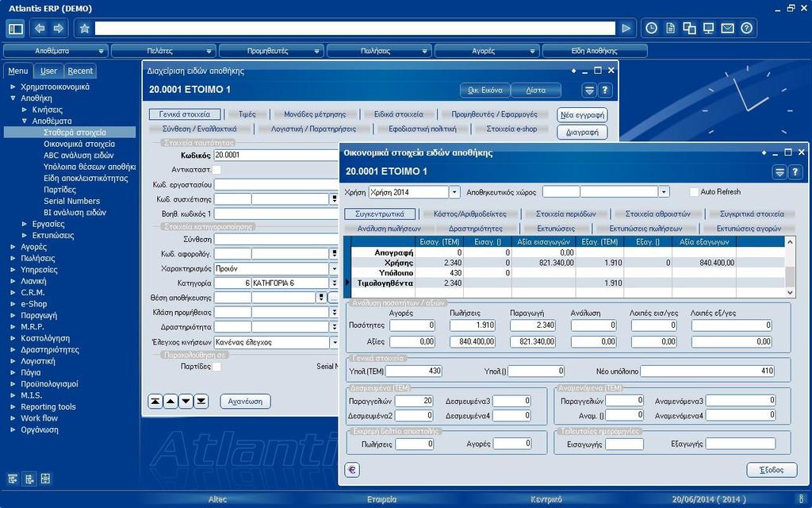Click the play arrow beside the command bar
Image resolution: width=812 pixels, height=508 pixels.
[x=626, y=29]
